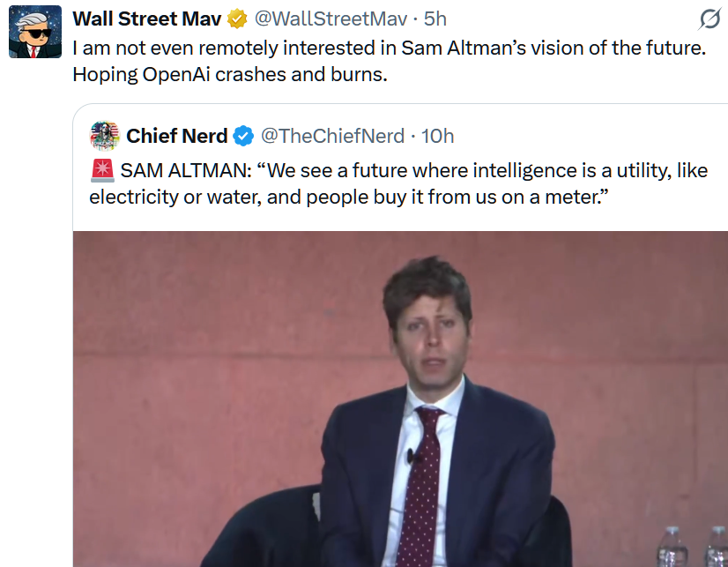Click the gold verified badge
Screen dimensions: 728x567
[237, 19]
